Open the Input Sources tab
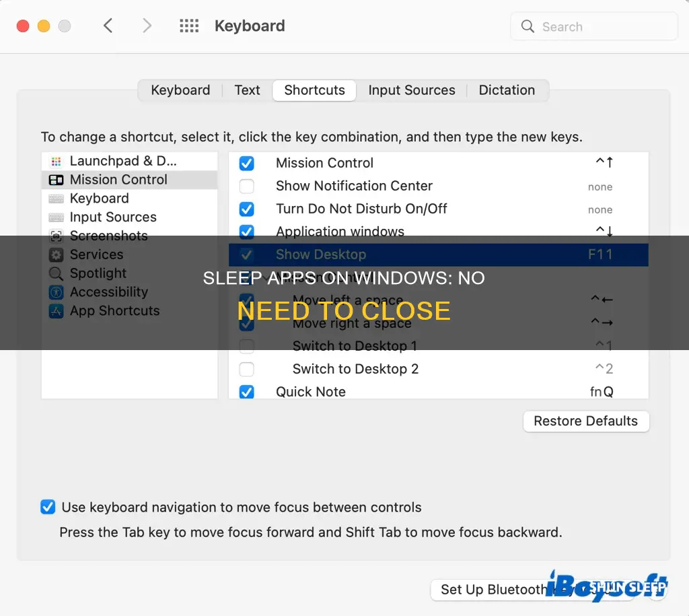 click(x=412, y=90)
